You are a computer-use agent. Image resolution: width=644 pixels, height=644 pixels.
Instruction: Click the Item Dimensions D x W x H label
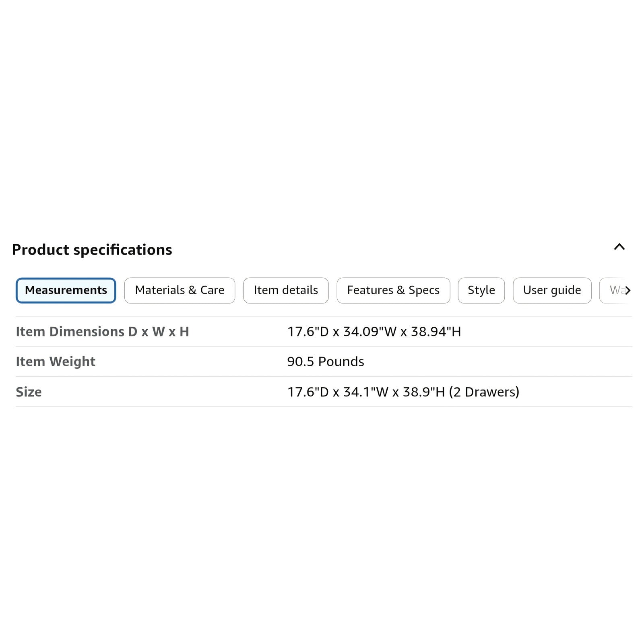[x=102, y=332]
